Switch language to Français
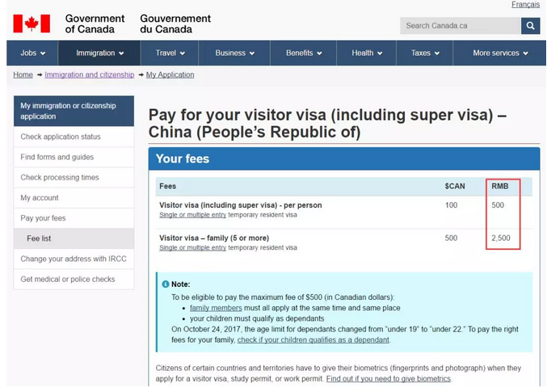Screen dimensions: 547x392 [525, 5]
